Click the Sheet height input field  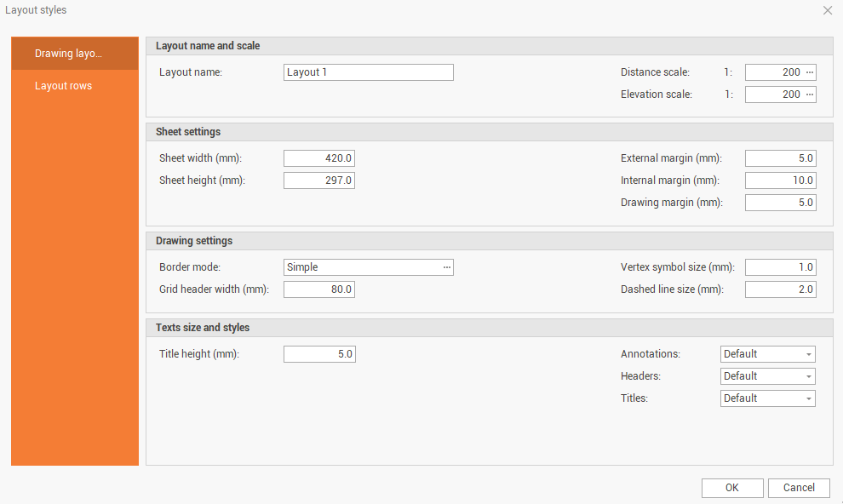click(319, 180)
